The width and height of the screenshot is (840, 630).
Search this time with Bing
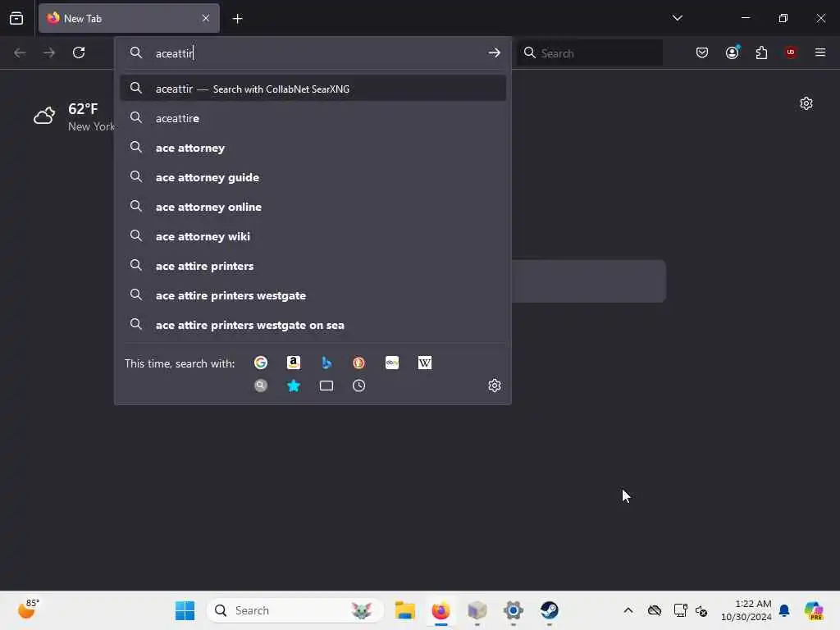[x=326, y=363]
